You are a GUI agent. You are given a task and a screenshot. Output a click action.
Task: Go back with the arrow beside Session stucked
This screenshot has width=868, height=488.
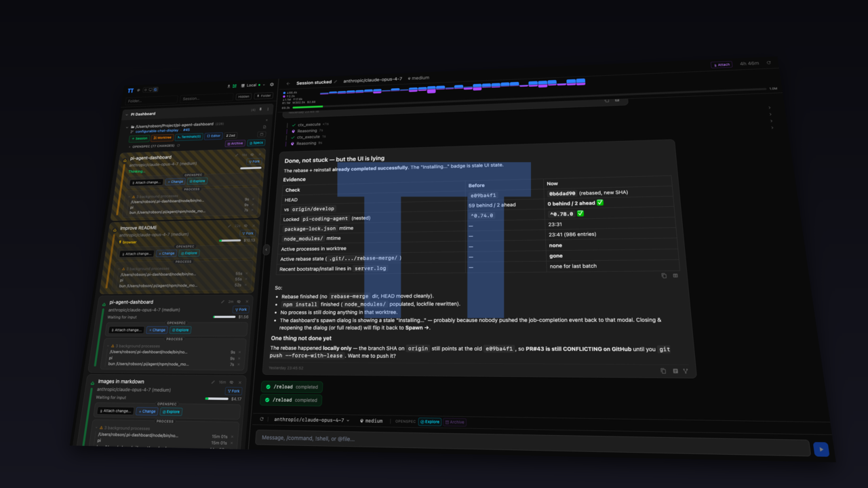[288, 83]
